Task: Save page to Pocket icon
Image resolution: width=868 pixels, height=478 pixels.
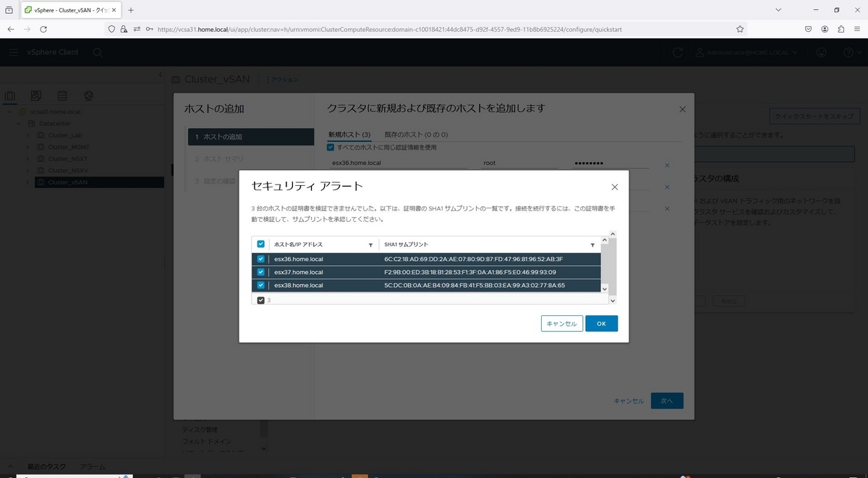Action: click(x=808, y=29)
